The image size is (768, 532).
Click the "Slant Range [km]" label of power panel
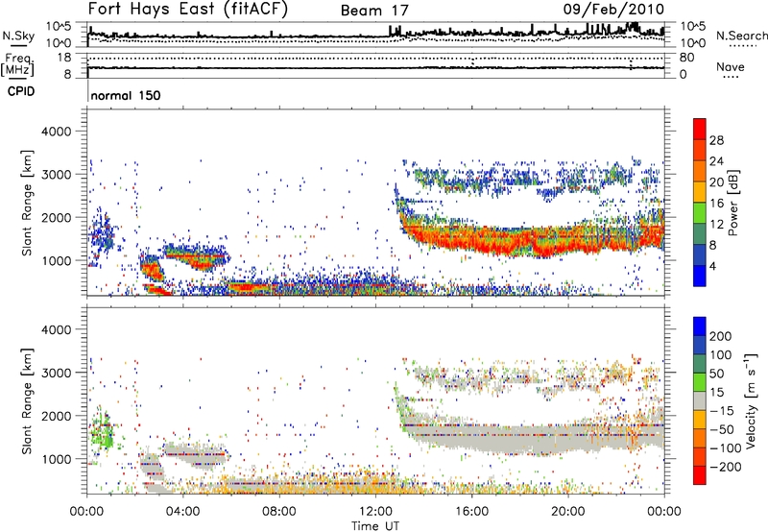(x=27, y=203)
